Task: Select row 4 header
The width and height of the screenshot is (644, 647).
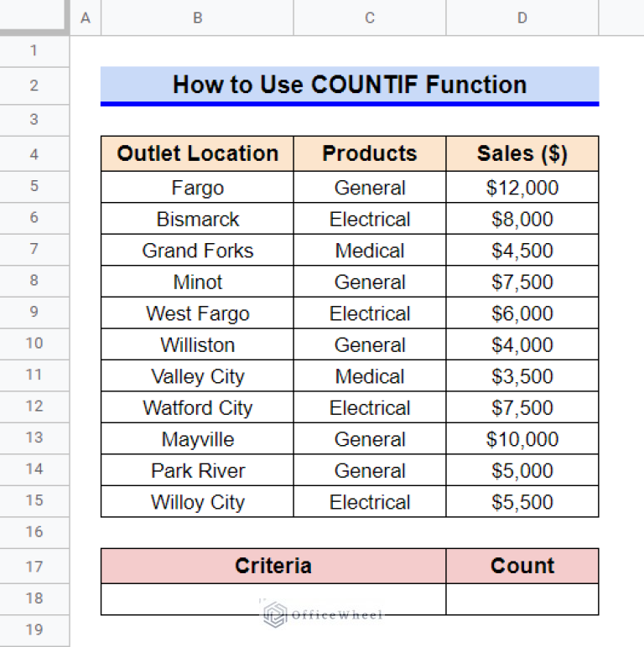Action: 34,154
